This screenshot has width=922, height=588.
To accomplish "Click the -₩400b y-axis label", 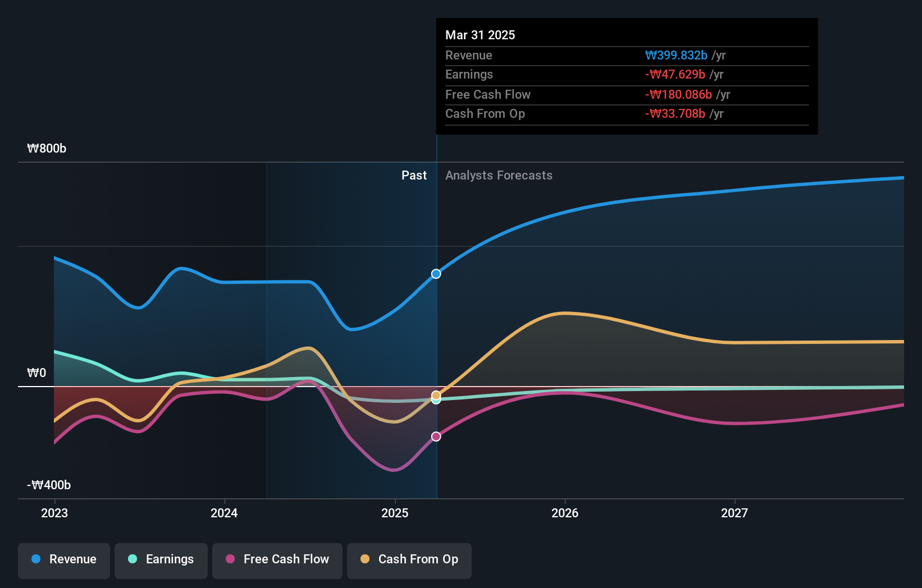I will click(x=49, y=485).
